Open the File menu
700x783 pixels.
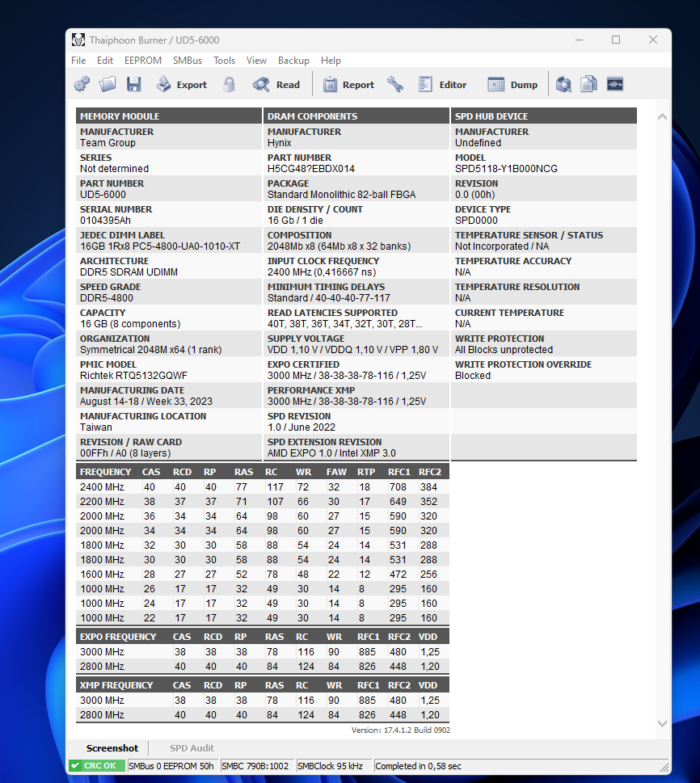pos(78,61)
